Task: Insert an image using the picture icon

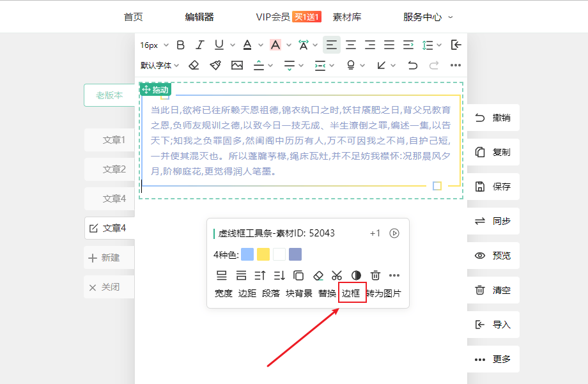Action: pos(237,65)
